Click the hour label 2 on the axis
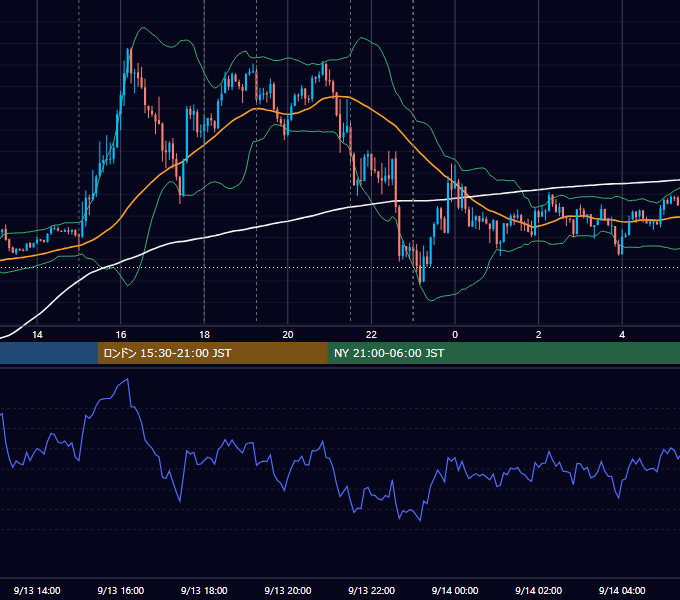 point(539,335)
